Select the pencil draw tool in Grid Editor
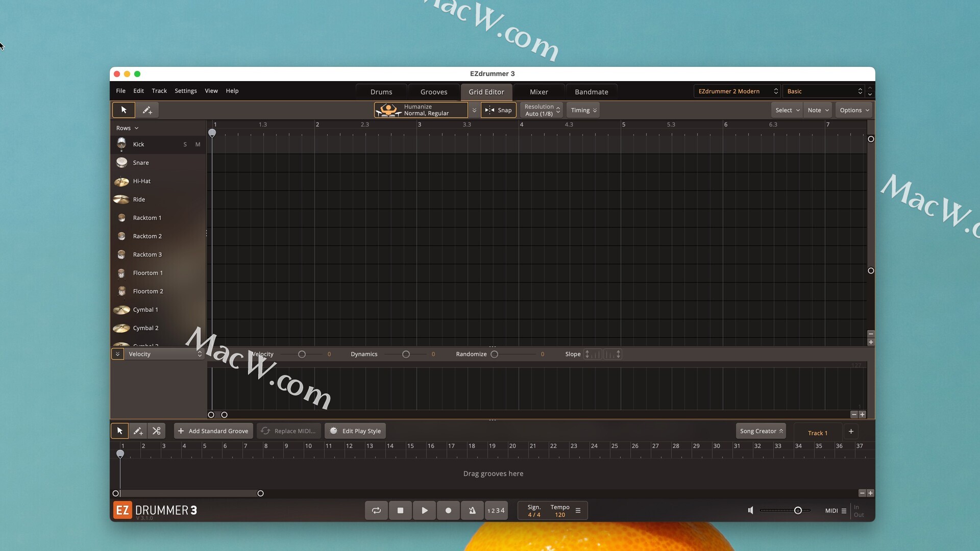 click(x=147, y=110)
